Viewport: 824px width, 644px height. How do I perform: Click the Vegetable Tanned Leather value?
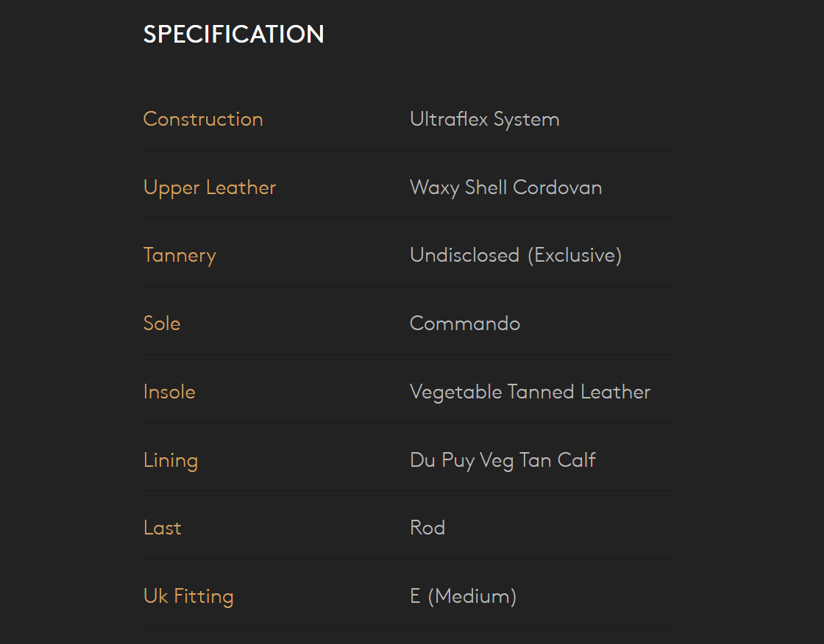click(x=530, y=392)
